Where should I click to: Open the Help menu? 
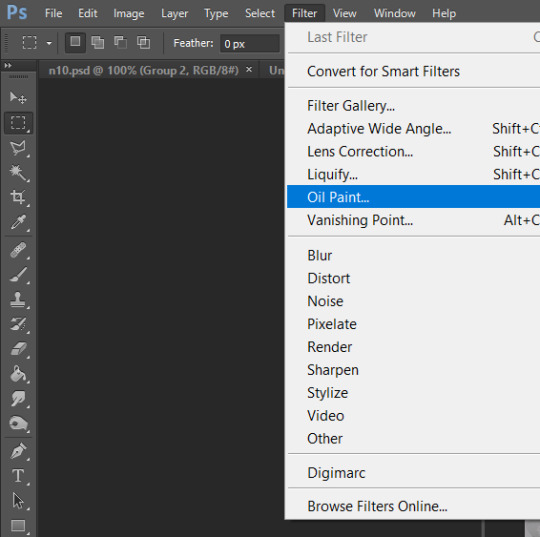click(444, 13)
